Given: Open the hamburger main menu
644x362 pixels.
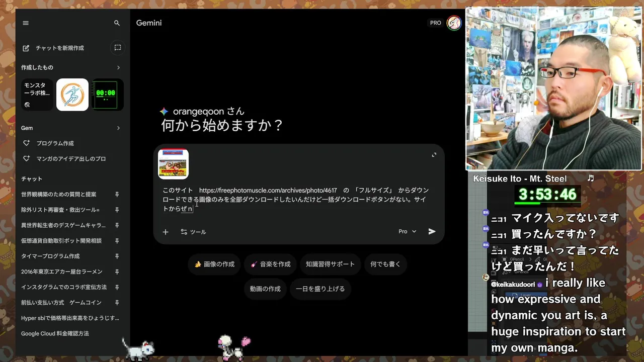Looking at the screenshot, I should [x=26, y=23].
